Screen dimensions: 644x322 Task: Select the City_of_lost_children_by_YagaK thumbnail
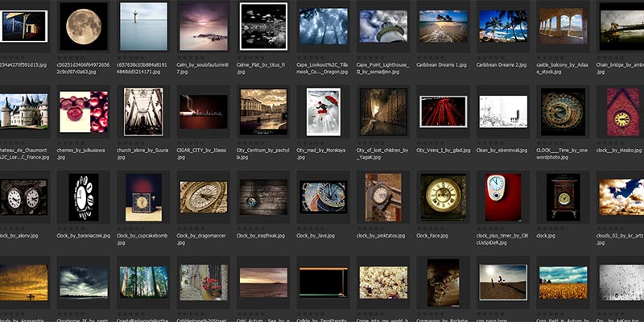tap(384, 112)
